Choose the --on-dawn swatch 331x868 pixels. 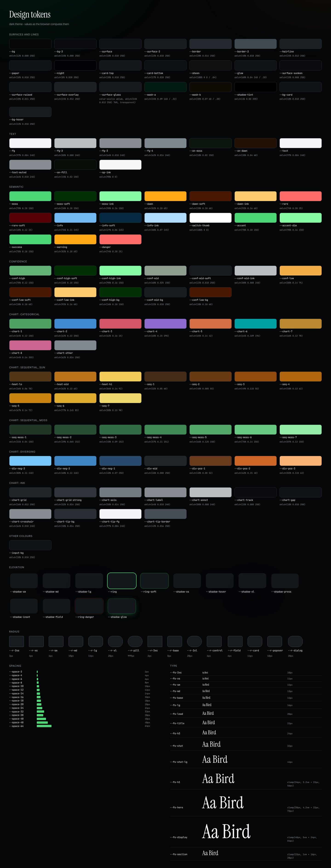(x=256, y=143)
